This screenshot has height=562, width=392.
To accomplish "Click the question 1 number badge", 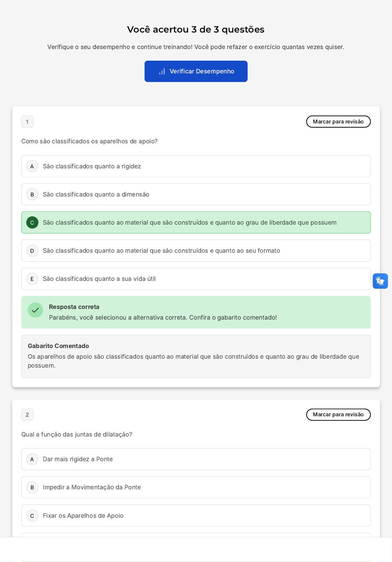I will pyautogui.click(x=27, y=122).
